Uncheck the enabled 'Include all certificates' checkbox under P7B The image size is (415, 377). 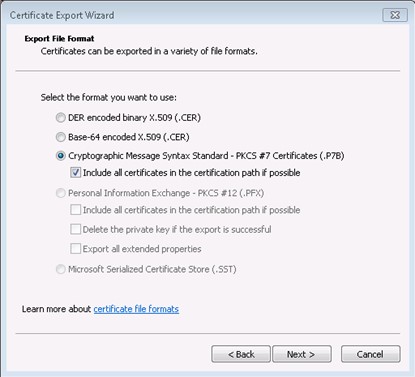point(76,173)
